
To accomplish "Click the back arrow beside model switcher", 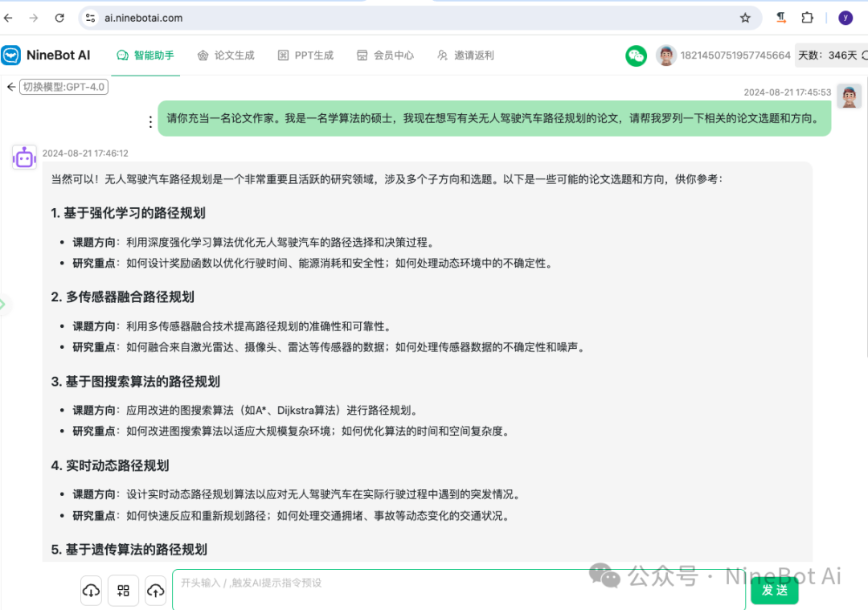I will pos(10,87).
